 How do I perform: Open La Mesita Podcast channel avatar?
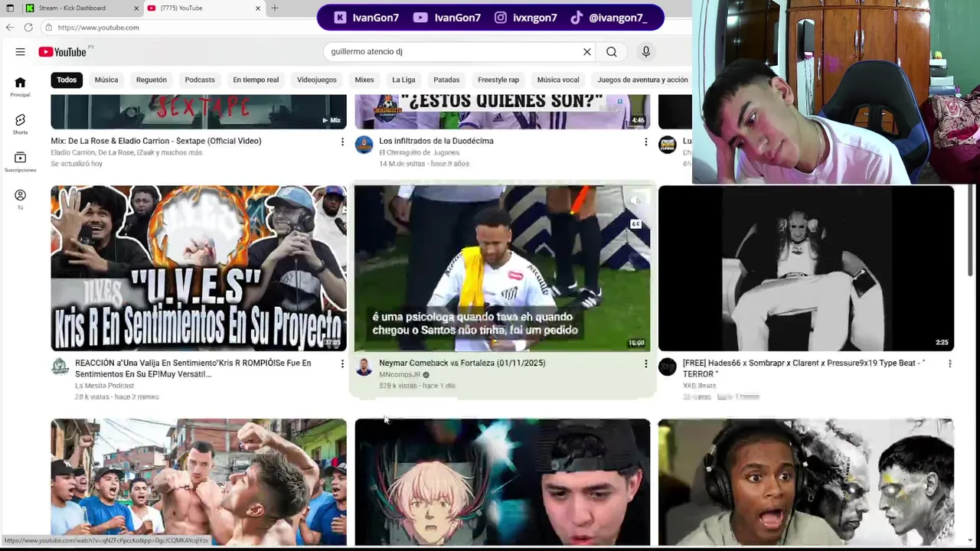(x=60, y=367)
